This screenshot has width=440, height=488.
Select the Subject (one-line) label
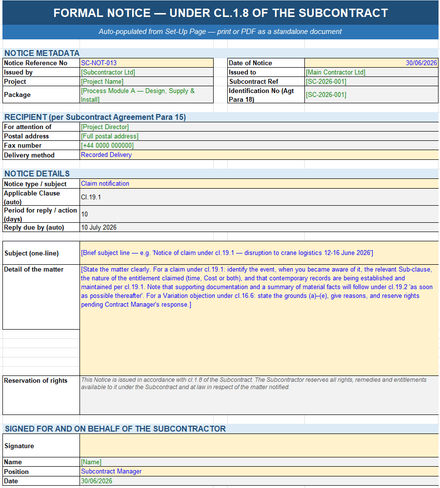pos(41,253)
